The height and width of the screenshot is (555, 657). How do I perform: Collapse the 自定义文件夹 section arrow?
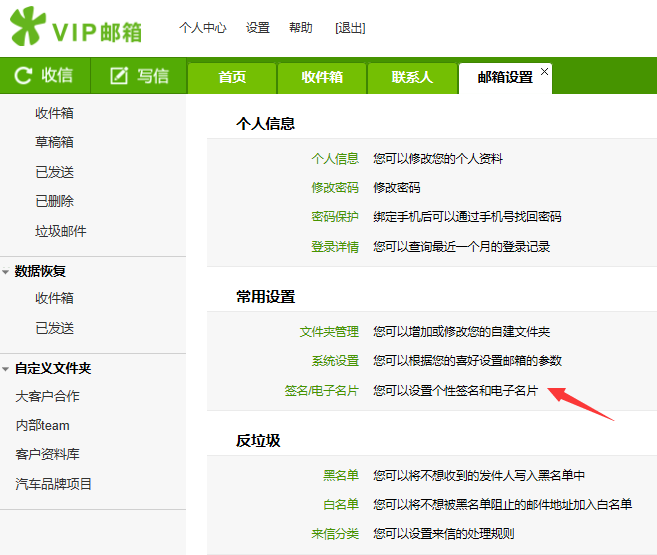pos(5,369)
